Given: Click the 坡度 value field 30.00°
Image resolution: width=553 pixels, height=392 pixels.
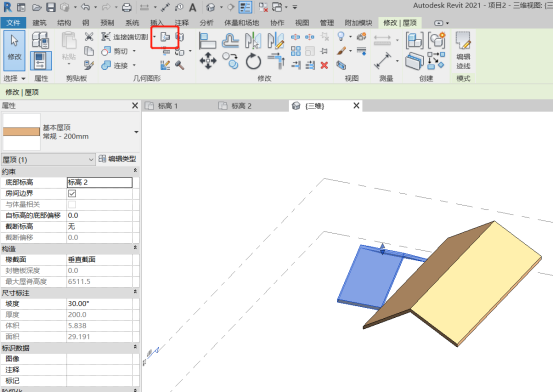Looking at the screenshot, I should point(100,303).
